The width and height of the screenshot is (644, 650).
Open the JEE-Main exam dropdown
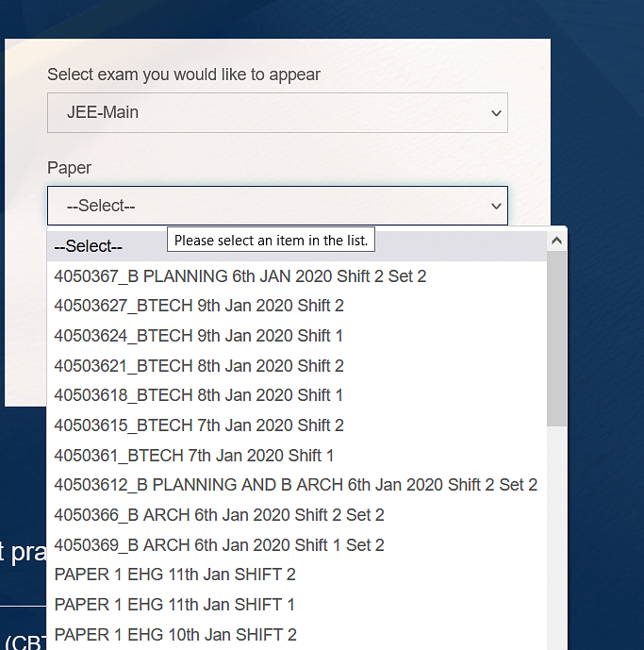click(277, 113)
